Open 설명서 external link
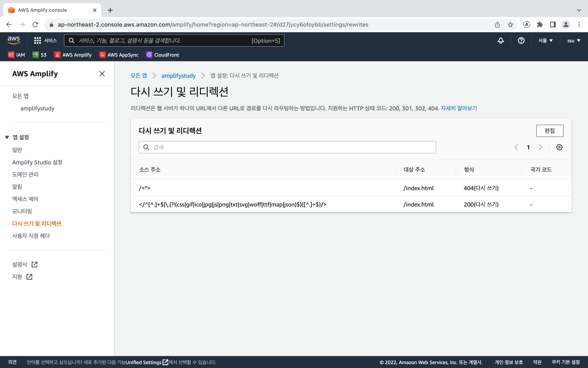Screen dimensions: 588x368 coord(25,264)
